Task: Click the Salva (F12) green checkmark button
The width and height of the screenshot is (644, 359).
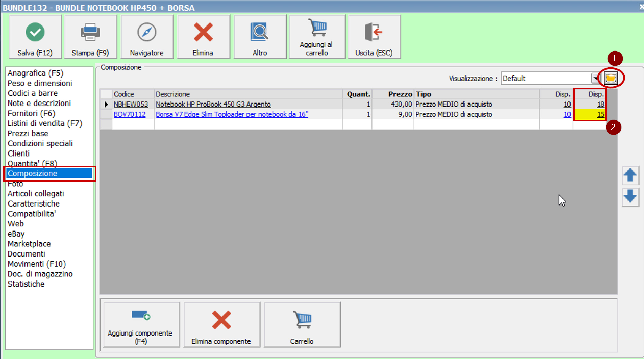Action: (35, 37)
